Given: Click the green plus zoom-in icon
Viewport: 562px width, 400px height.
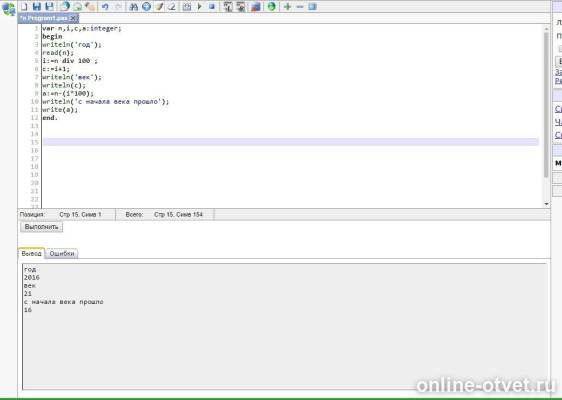Looking at the screenshot, I should (287, 6).
